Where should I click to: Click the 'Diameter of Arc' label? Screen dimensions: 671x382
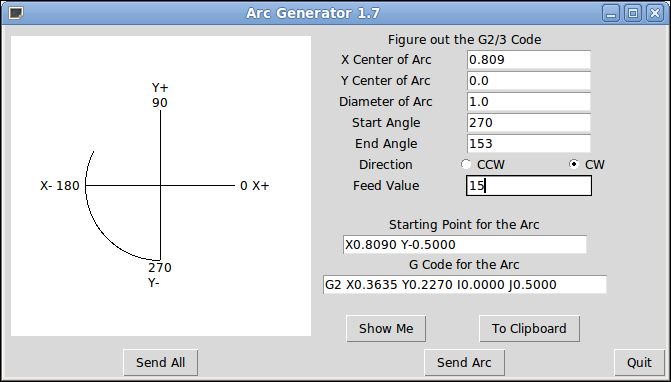386,102
